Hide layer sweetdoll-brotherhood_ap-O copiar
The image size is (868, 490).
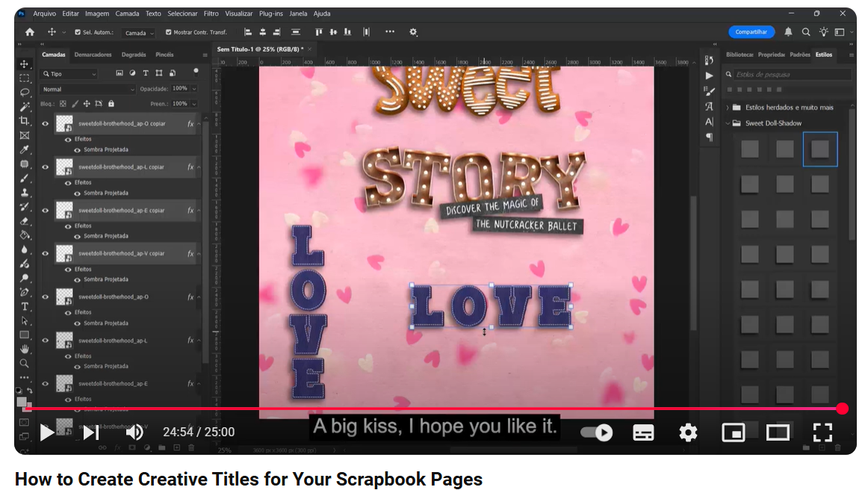[46, 124]
